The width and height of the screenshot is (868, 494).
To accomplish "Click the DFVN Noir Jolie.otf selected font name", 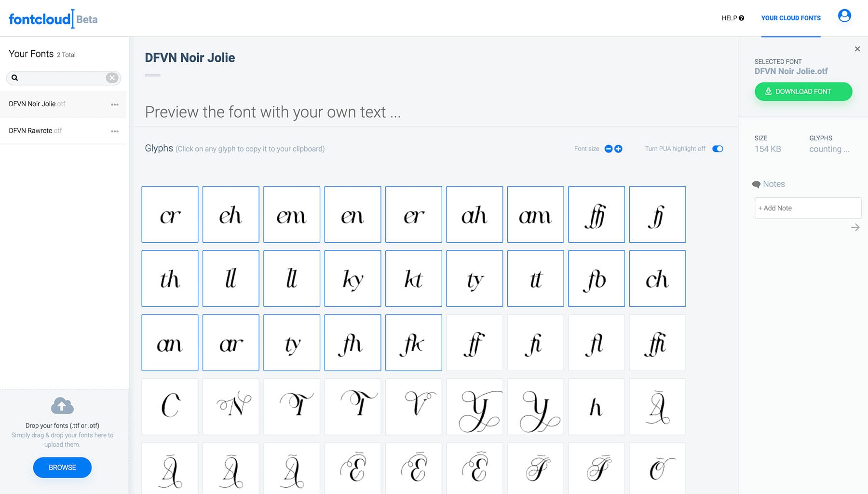I will point(791,71).
